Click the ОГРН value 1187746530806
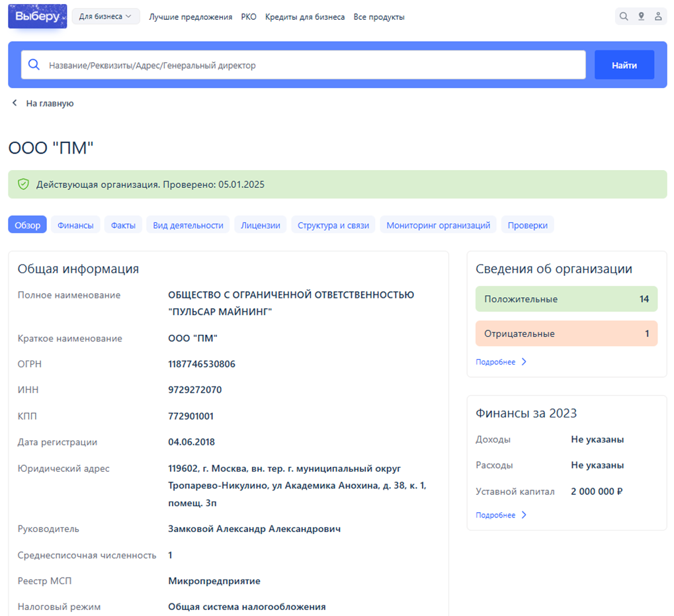The height and width of the screenshot is (616, 674). tap(202, 364)
